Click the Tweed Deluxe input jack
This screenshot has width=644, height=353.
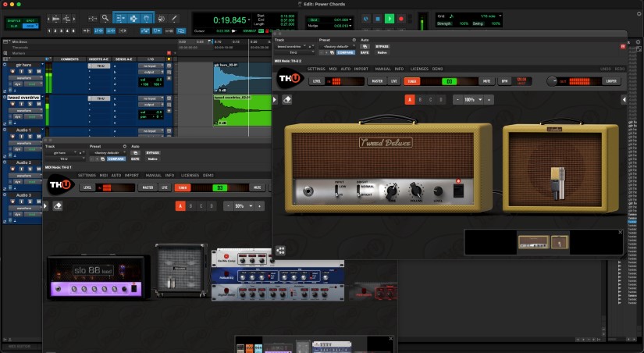pyautogui.click(x=308, y=191)
